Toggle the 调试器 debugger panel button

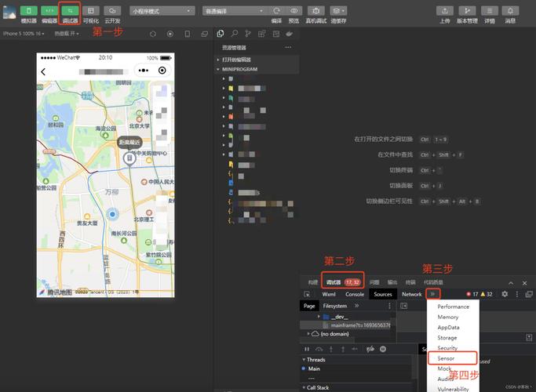click(70, 11)
